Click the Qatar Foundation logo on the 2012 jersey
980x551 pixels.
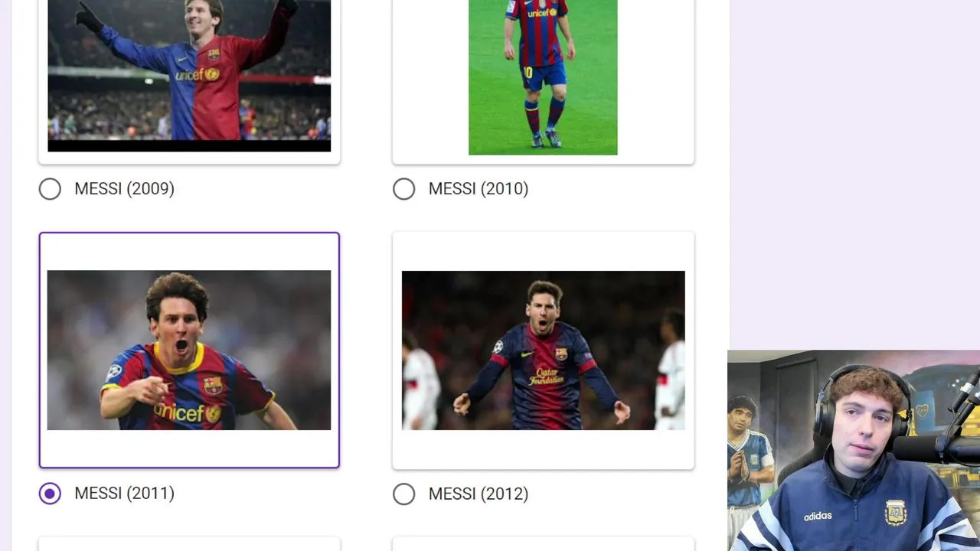(x=545, y=376)
